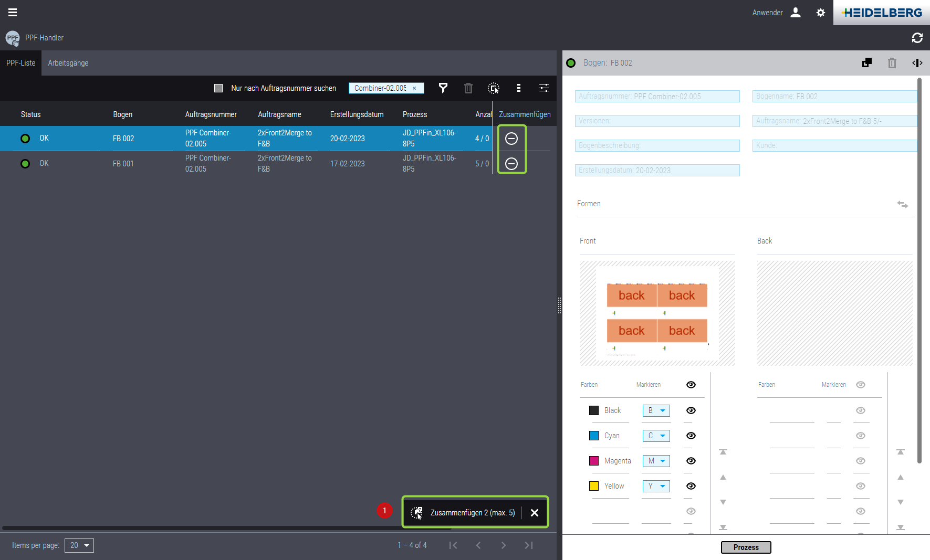Switch to the Arbeitsgänge tab
930x560 pixels.
pyautogui.click(x=68, y=63)
